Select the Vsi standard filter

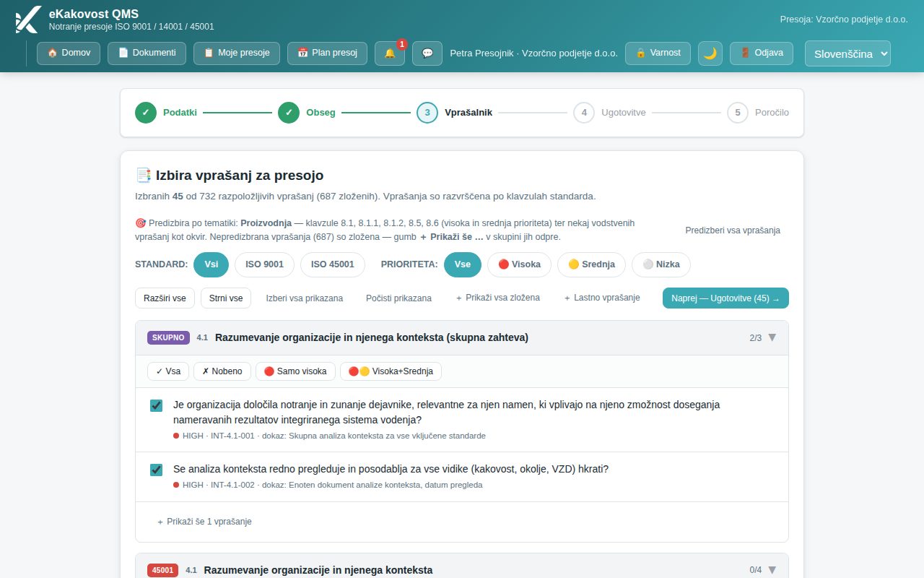point(211,264)
